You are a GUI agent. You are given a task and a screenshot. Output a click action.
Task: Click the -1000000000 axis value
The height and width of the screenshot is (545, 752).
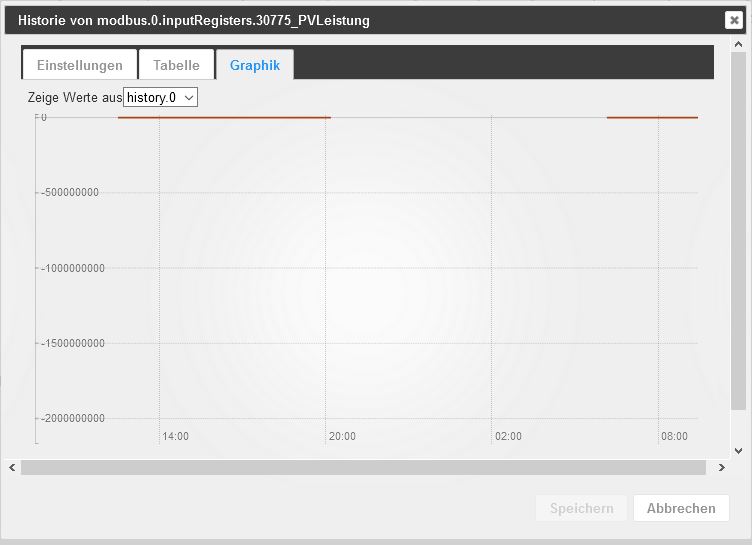coord(73,268)
